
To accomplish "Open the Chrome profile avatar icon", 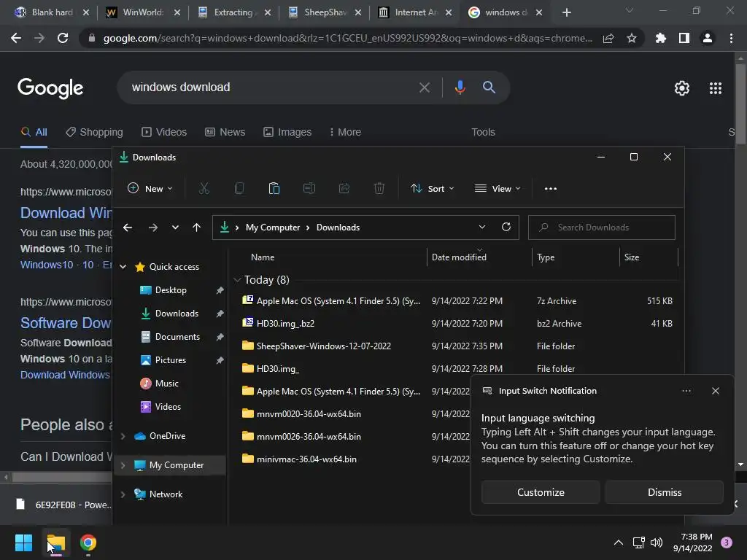I will click(708, 38).
